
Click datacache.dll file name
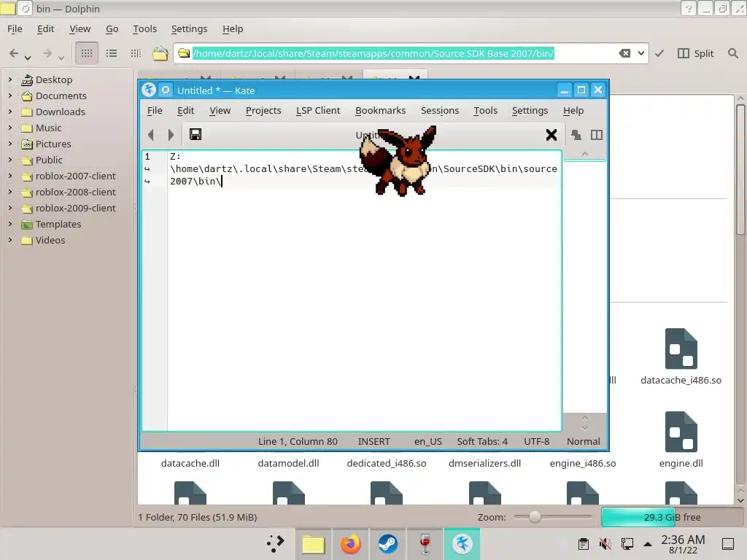tap(190, 463)
